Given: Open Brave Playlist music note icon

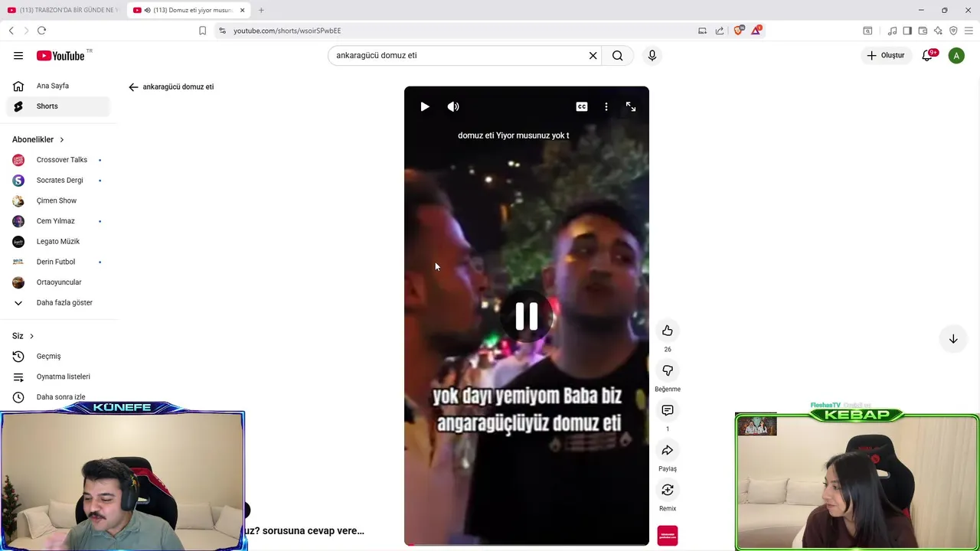Looking at the screenshot, I should coord(892,31).
